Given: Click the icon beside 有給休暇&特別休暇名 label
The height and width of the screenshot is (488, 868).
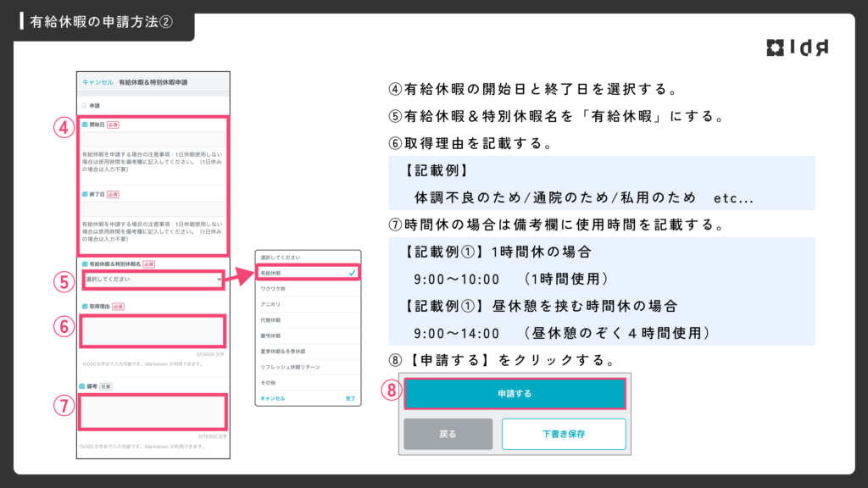Looking at the screenshot, I should tap(84, 264).
